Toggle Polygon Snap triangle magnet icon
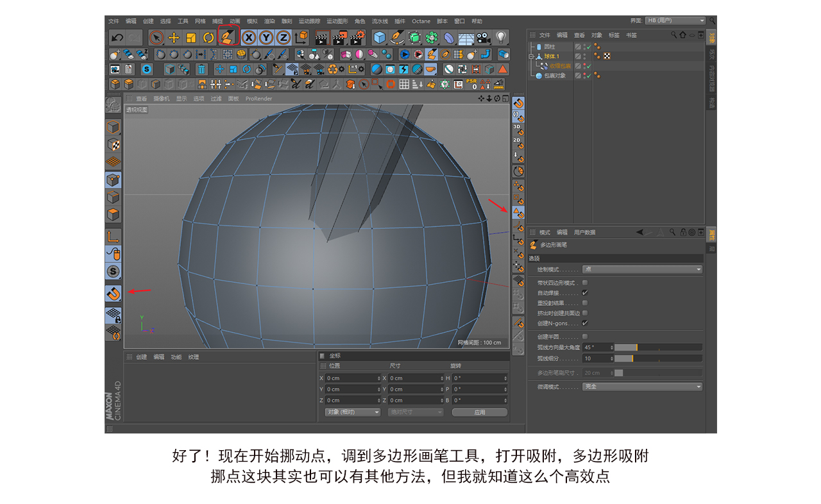 coord(518,212)
